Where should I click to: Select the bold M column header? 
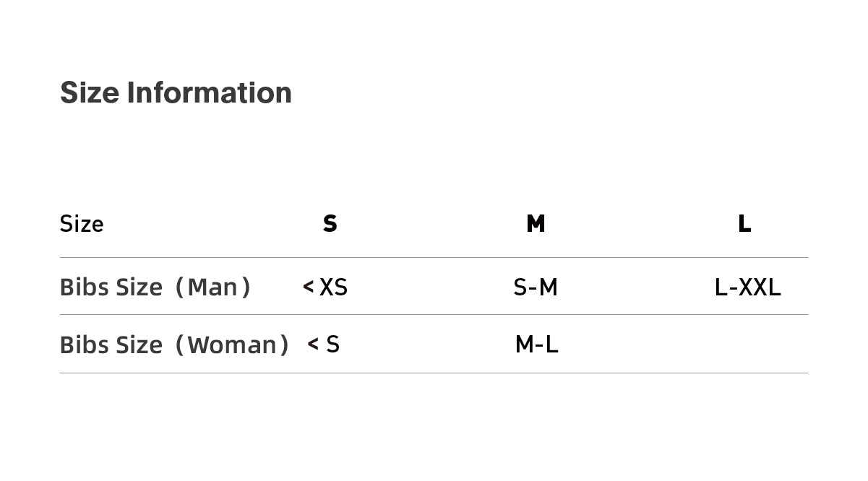[x=536, y=224]
